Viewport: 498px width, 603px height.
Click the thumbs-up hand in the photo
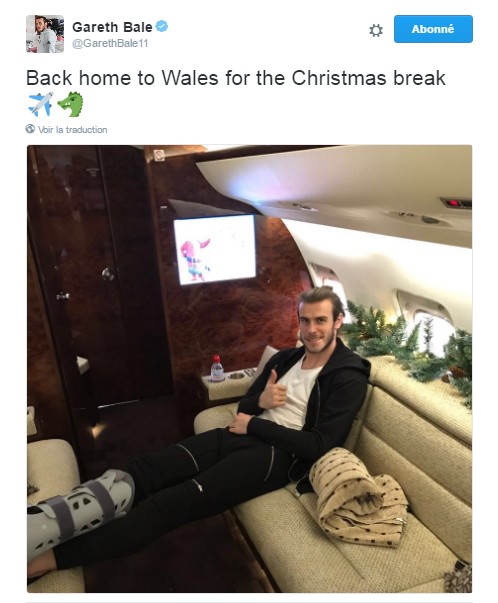(x=273, y=390)
